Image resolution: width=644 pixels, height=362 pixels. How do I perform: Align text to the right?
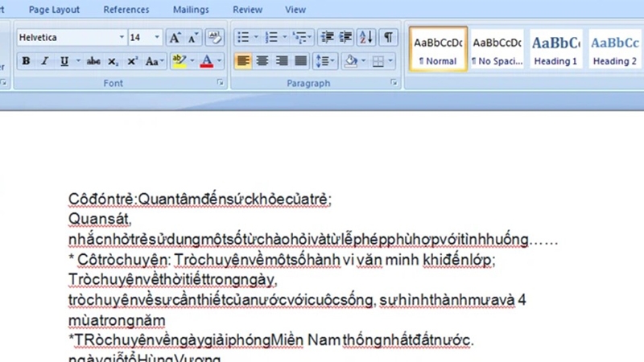tap(282, 61)
